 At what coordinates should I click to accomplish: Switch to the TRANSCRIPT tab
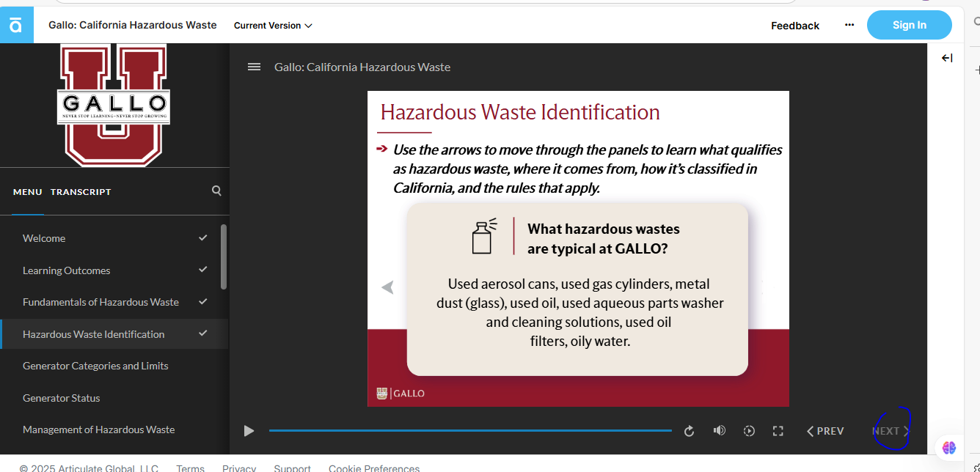[81, 192]
